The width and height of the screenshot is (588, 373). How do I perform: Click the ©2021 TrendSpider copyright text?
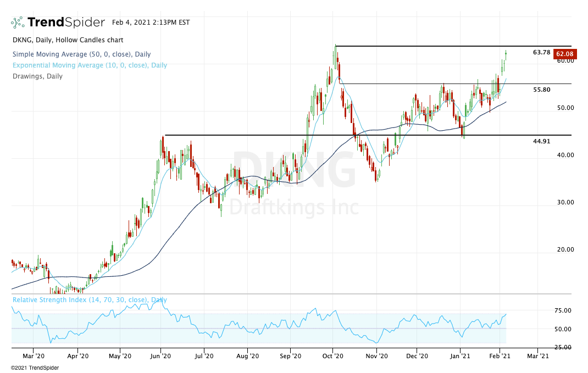point(35,368)
